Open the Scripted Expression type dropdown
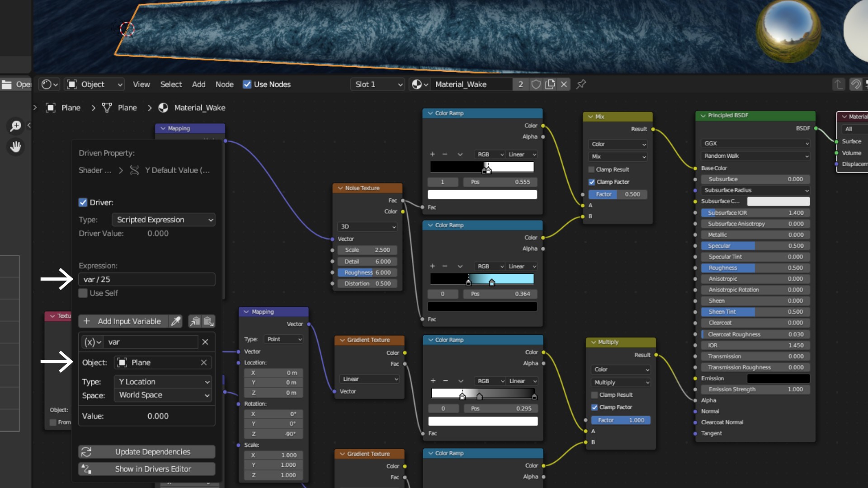This screenshot has height=488, width=868. click(x=163, y=220)
